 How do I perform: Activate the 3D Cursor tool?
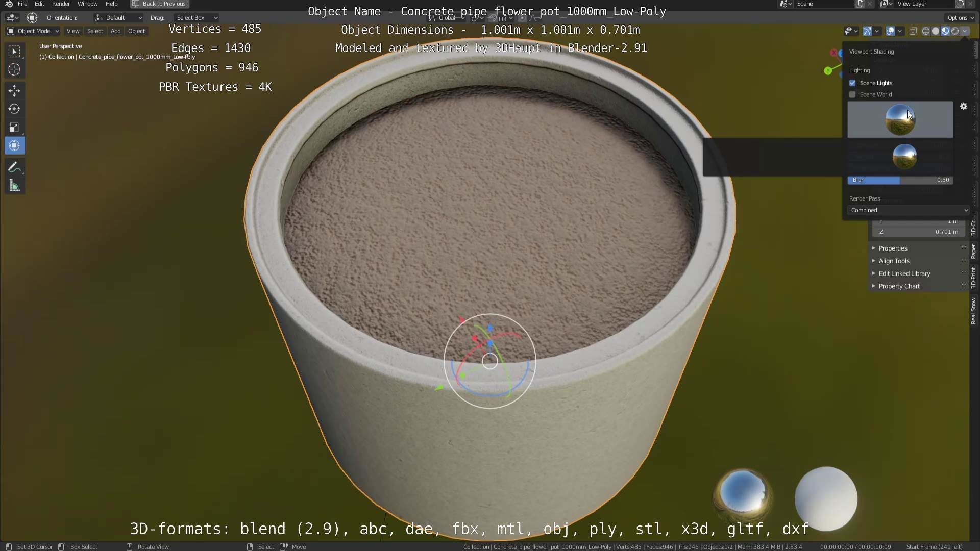tap(14, 69)
